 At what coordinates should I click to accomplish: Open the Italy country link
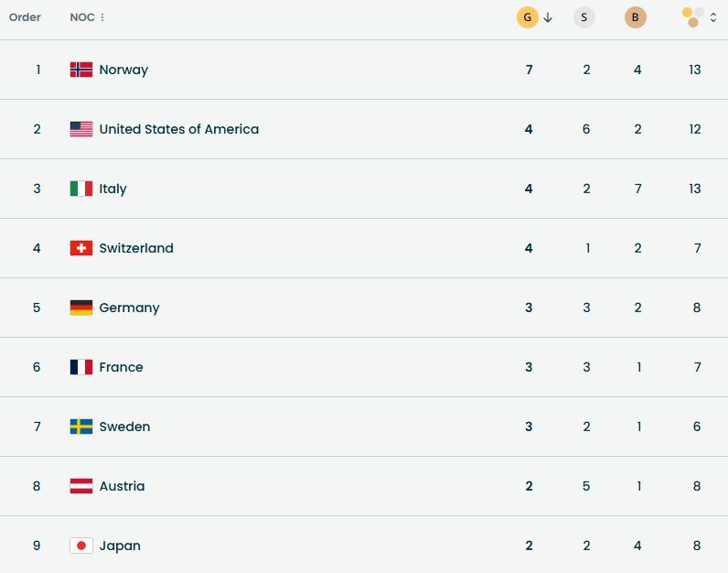[113, 189]
